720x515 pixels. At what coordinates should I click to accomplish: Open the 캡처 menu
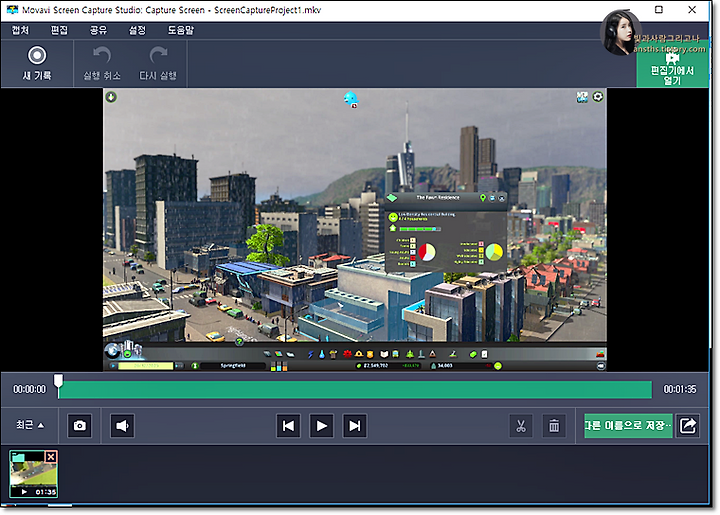[20, 30]
